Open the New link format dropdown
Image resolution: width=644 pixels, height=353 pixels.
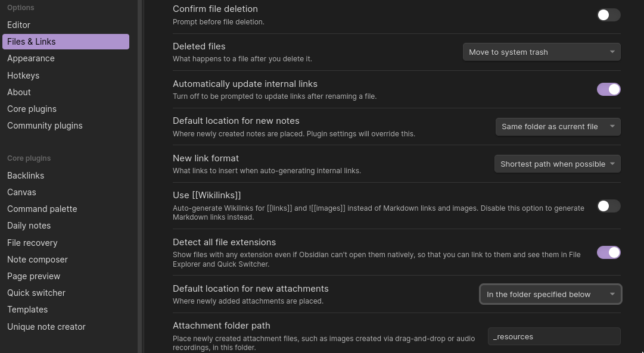(x=557, y=164)
